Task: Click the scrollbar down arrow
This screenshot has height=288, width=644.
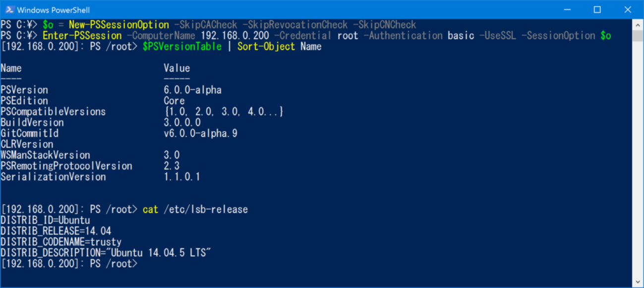Action: tap(639, 282)
